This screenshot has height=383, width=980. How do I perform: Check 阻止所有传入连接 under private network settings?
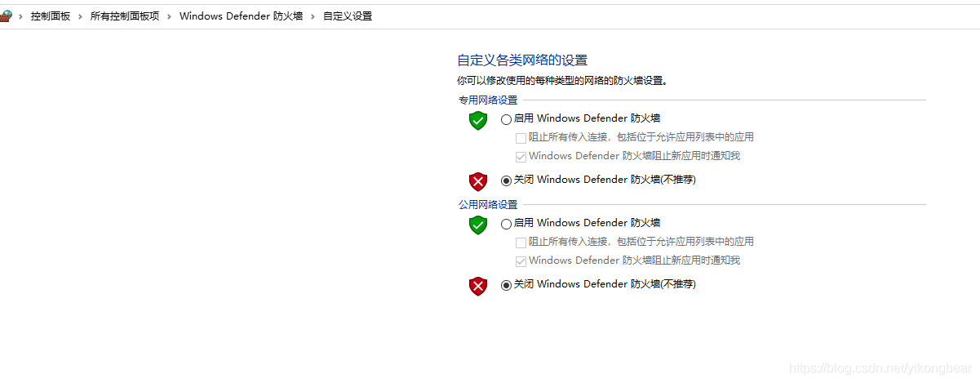click(521, 138)
